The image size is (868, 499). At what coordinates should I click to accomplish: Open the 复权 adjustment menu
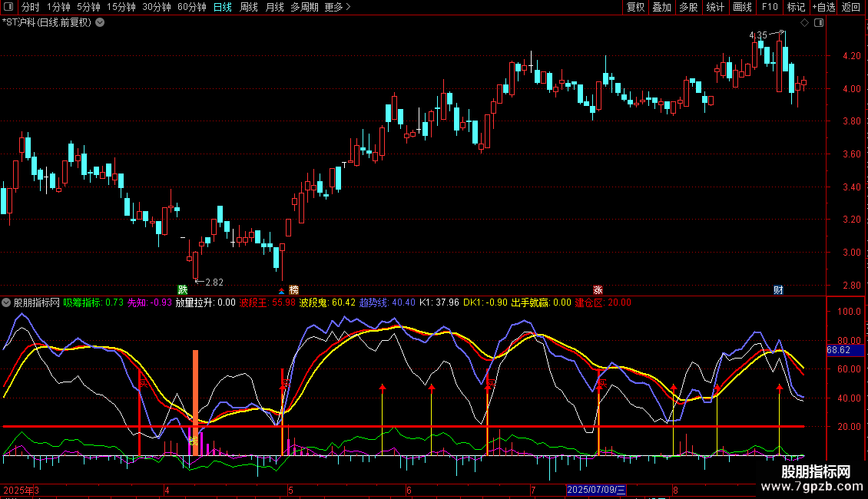pos(635,7)
